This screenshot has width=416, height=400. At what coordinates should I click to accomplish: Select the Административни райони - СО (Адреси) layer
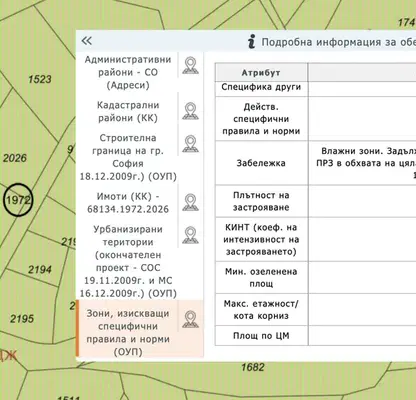[x=128, y=72]
